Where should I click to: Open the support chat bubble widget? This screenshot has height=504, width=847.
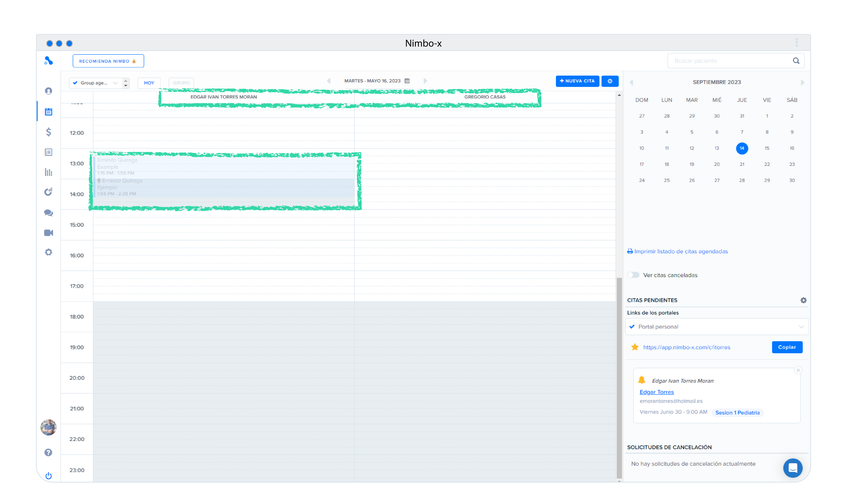(x=793, y=468)
